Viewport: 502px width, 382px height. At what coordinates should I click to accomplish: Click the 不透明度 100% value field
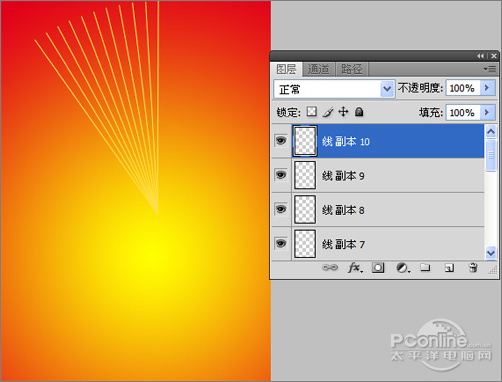coord(463,88)
